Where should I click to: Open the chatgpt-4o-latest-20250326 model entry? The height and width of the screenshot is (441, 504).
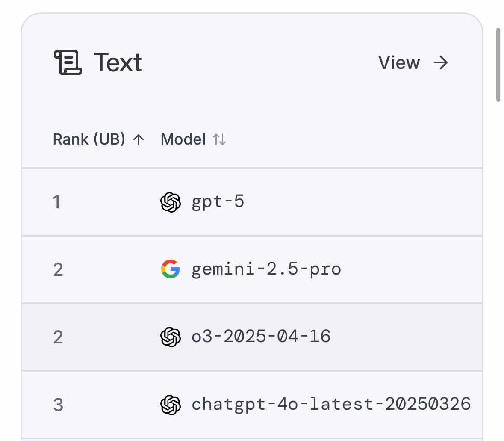coord(331,404)
